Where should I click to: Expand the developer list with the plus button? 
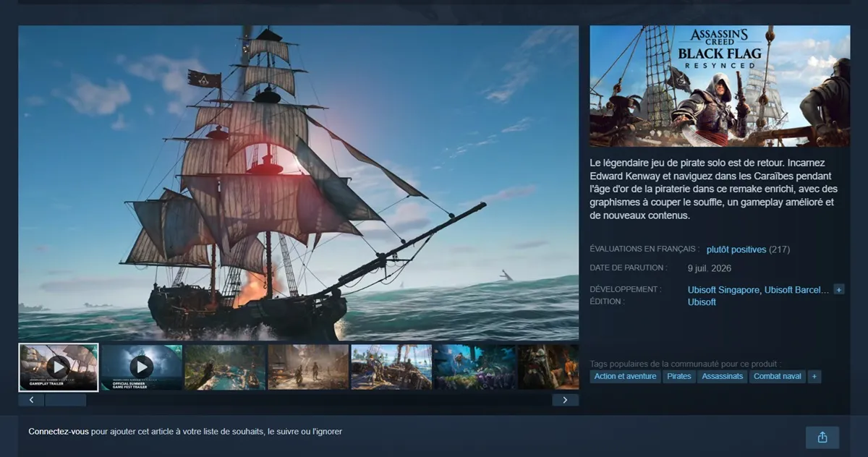coord(839,289)
